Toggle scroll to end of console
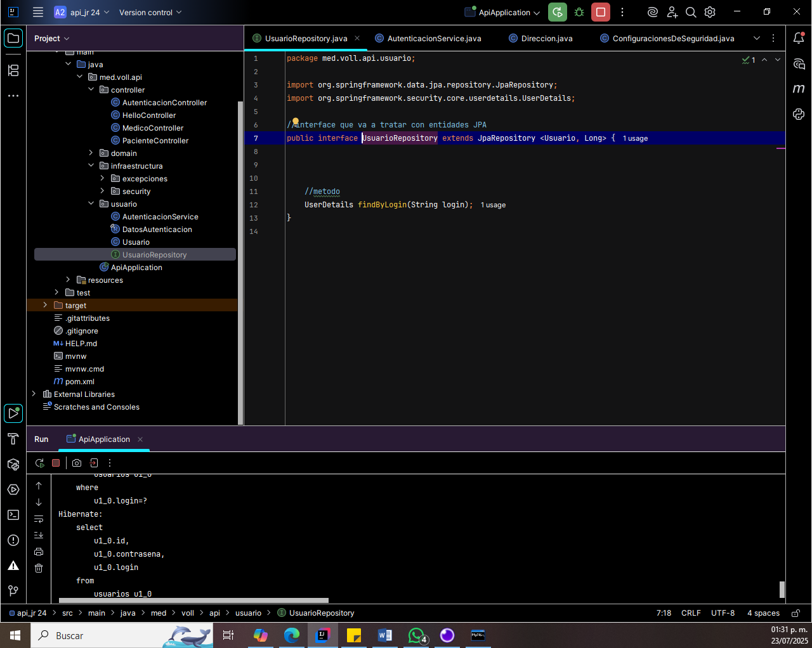The height and width of the screenshot is (648, 812). pyautogui.click(x=39, y=535)
